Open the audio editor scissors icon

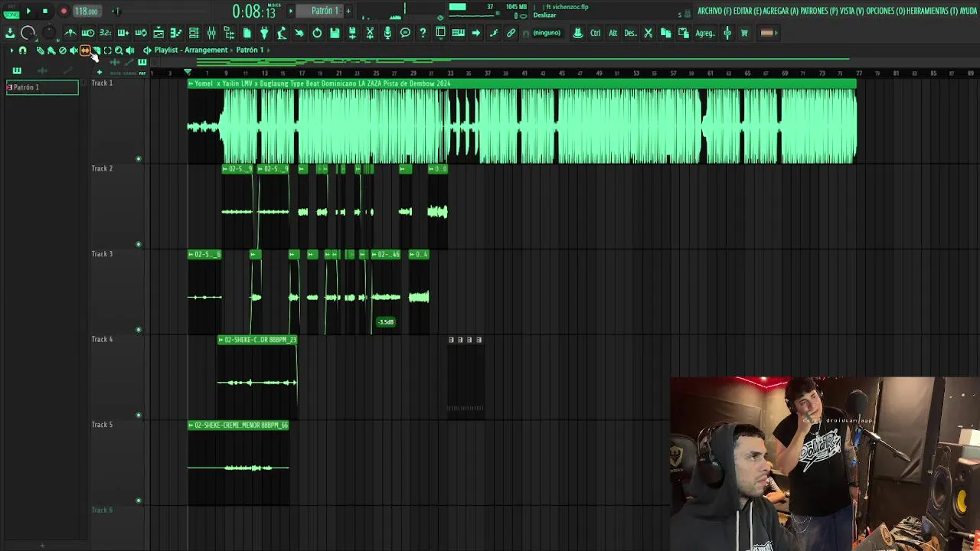click(370, 33)
